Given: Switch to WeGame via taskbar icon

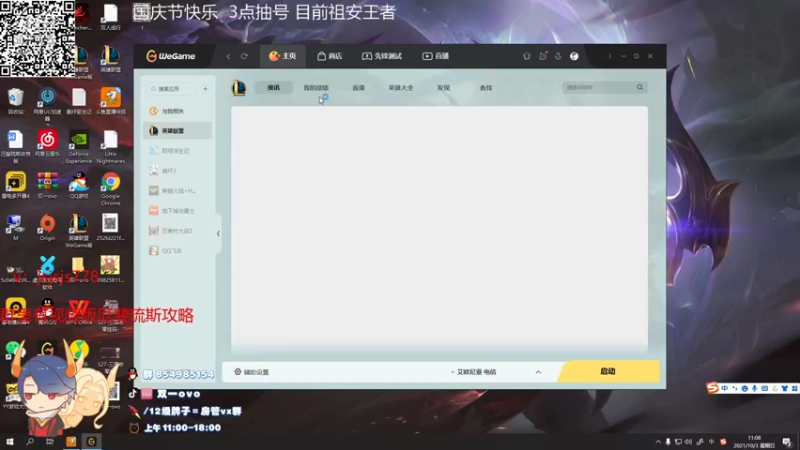Looking at the screenshot, I should click(91, 441).
